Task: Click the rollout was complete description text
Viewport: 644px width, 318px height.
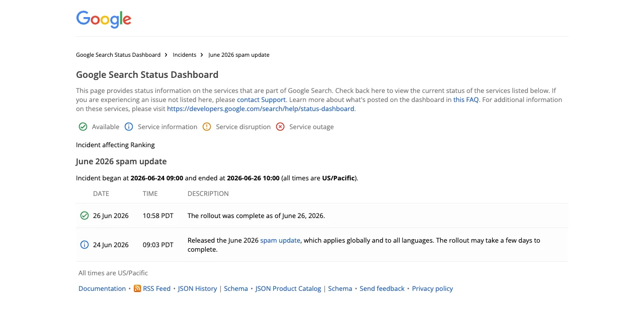Action: pos(256,216)
